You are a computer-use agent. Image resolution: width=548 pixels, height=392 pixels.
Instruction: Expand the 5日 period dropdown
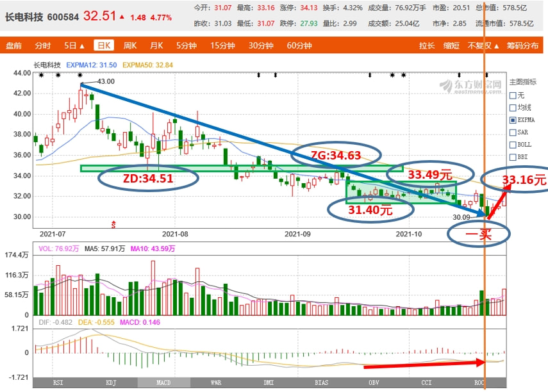[x=74, y=45]
